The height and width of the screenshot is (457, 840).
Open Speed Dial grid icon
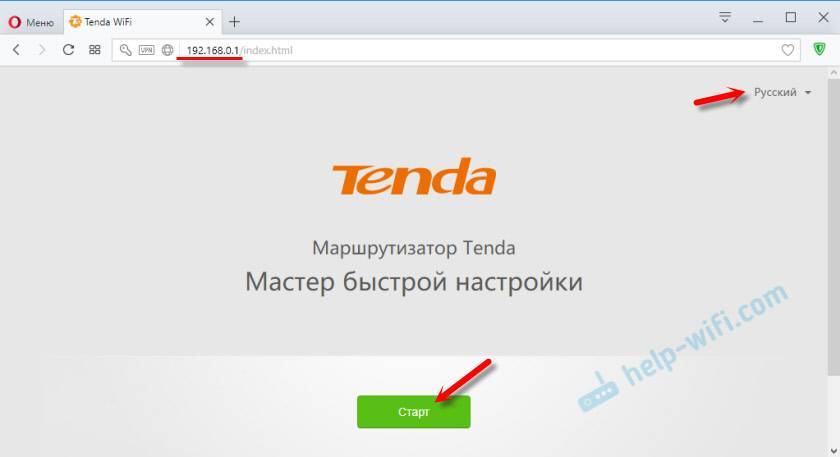(95, 50)
